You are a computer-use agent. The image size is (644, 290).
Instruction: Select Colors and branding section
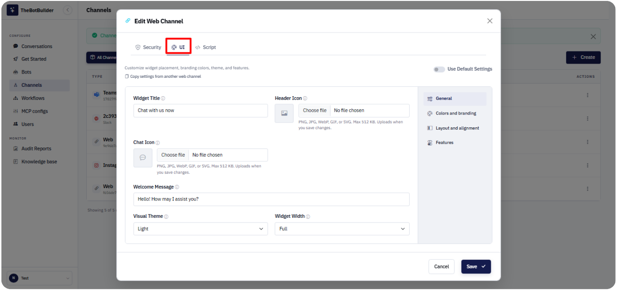[x=454, y=113]
